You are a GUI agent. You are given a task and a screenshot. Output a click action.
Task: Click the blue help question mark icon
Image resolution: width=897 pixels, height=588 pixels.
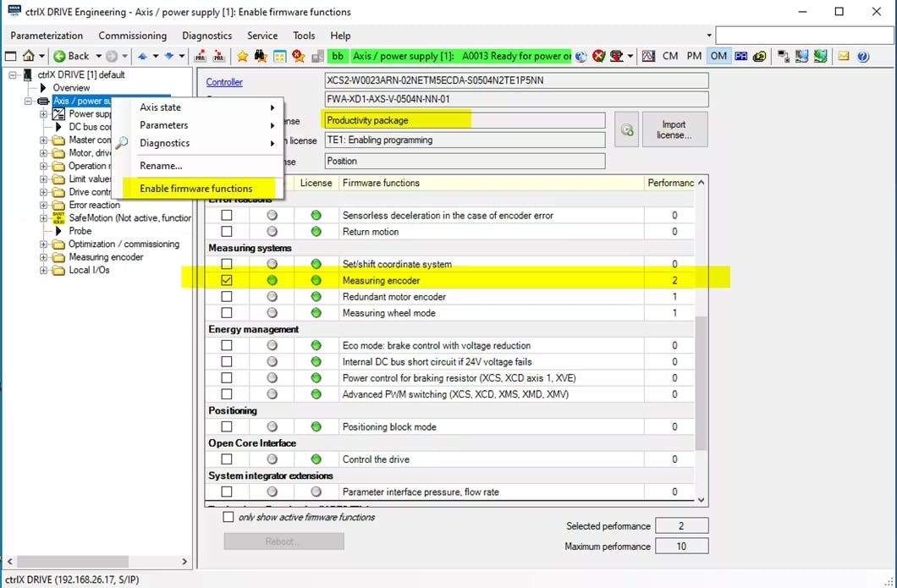(862, 56)
